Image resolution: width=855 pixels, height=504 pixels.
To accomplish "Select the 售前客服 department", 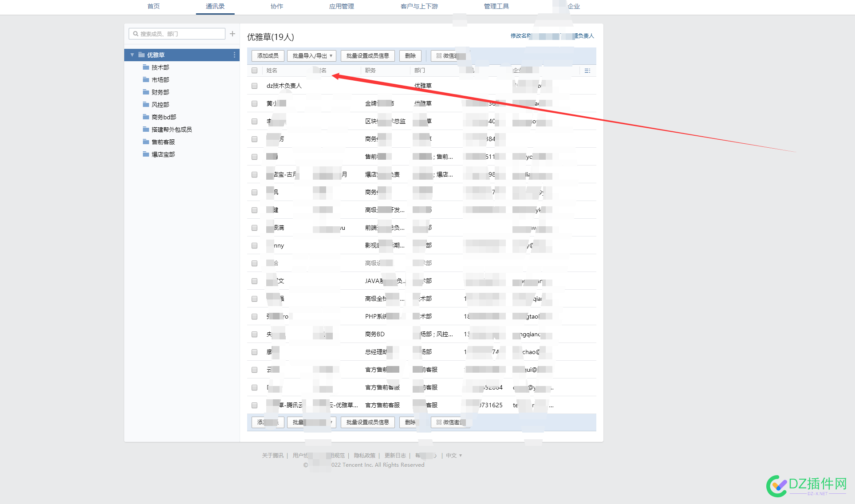I will [x=163, y=142].
